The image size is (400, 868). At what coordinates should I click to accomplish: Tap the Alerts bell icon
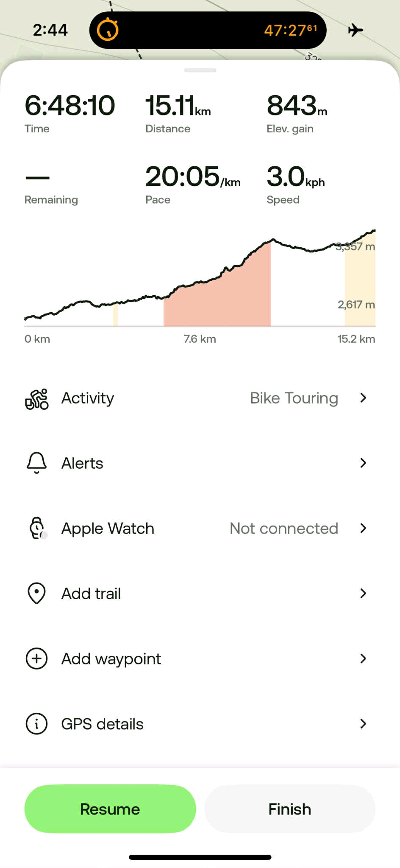pos(37,463)
